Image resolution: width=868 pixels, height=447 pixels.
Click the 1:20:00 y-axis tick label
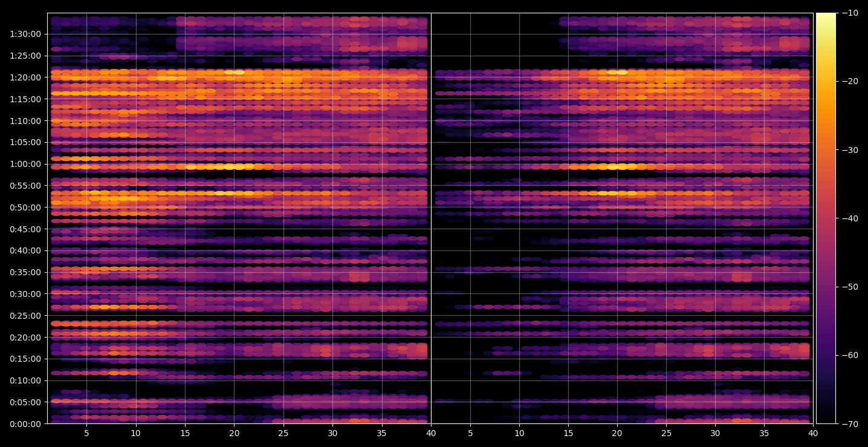25,77
